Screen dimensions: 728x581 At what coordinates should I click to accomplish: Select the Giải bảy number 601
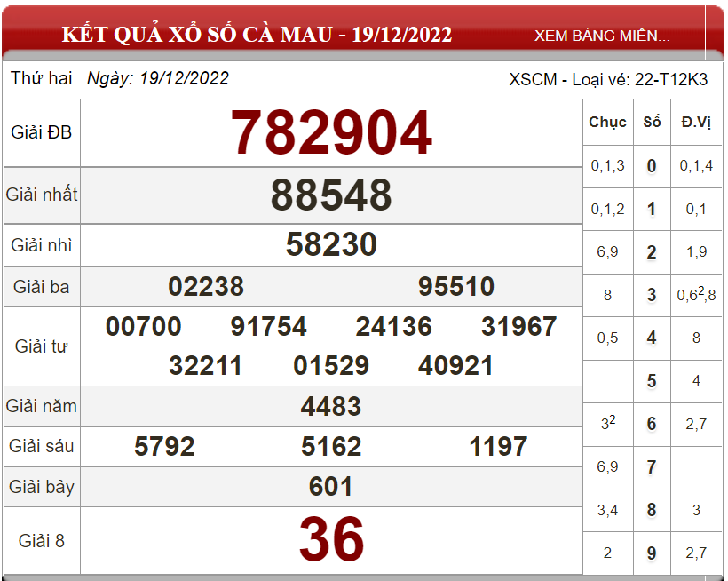(x=331, y=487)
